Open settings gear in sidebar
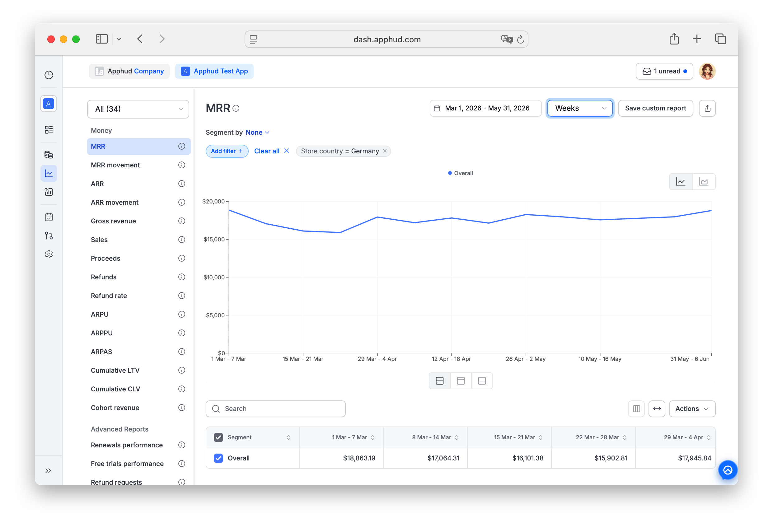The image size is (773, 532). click(x=49, y=255)
